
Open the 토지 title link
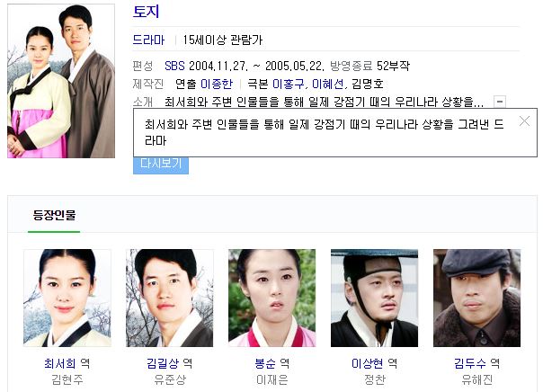click(x=147, y=12)
